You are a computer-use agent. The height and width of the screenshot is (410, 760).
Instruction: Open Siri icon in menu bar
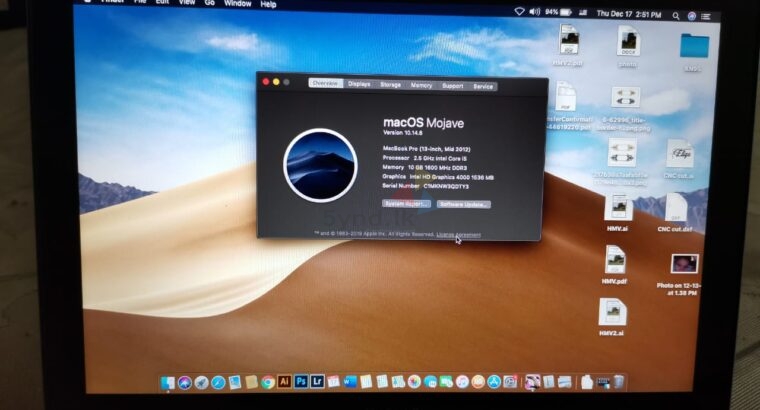pyautogui.click(x=692, y=16)
